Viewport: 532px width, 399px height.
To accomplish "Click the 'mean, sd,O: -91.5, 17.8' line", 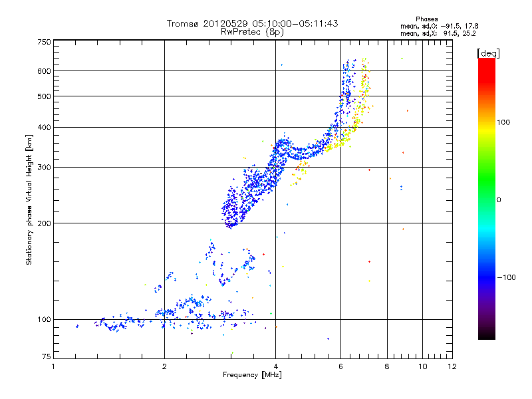I will click(x=440, y=26).
